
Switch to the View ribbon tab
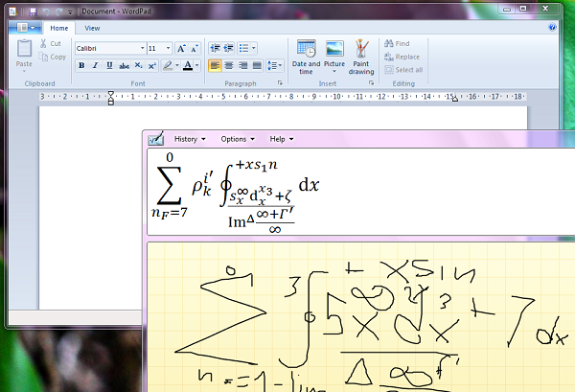tap(92, 28)
